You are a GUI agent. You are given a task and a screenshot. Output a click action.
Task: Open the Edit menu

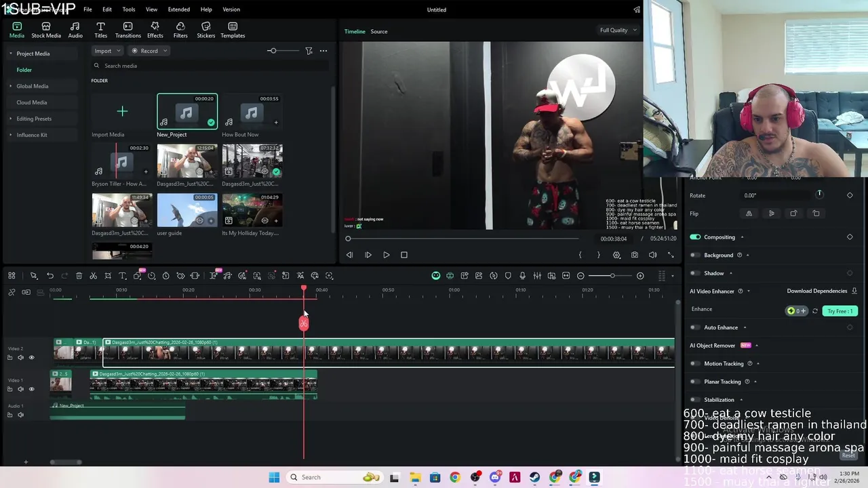click(107, 9)
